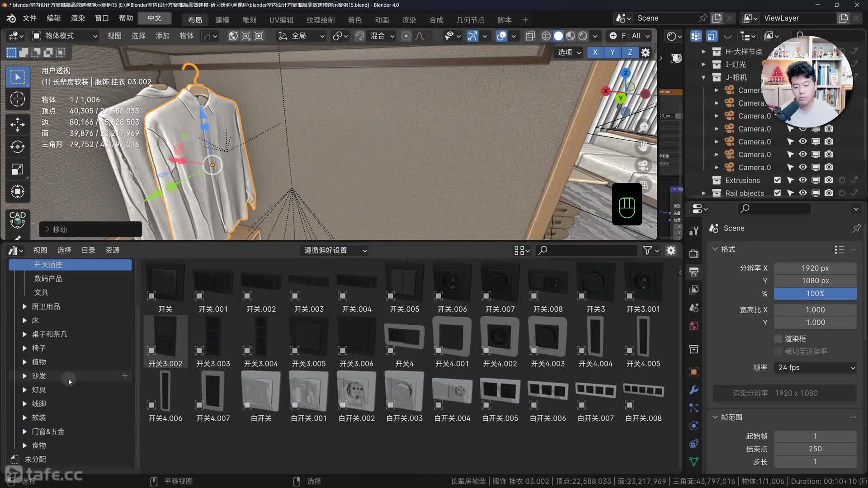Hide Rail objects with eye icon
Viewport: 868px width, 488px height.
802,193
